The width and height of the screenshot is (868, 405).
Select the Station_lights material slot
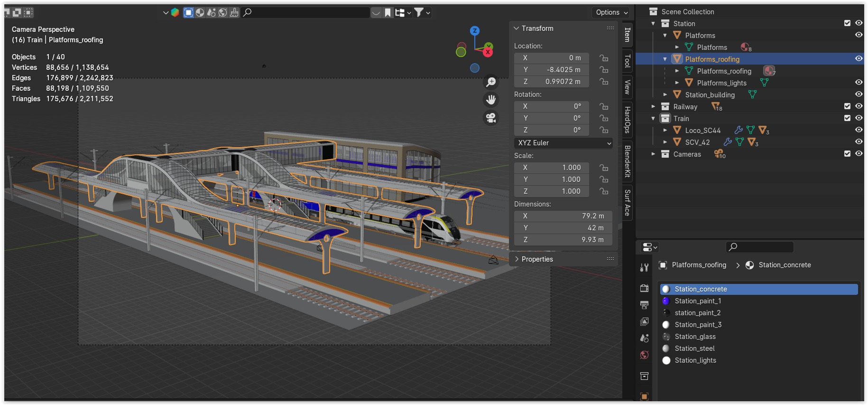click(759, 360)
